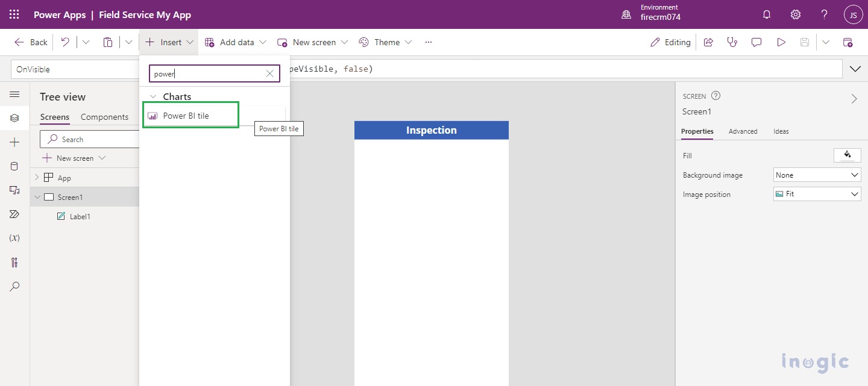This screenshot has width=868, height=386.
Task: Open the JS user account avatar
Action: [x=853, y=15]
